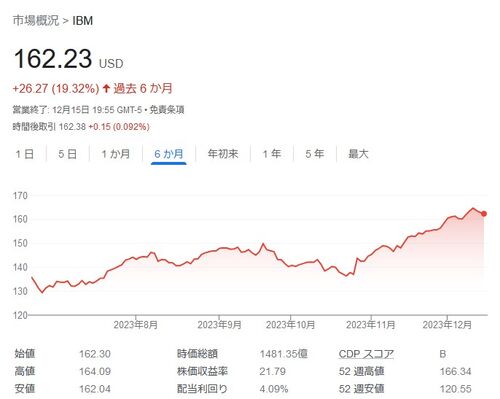The width and height of the screenshot is (500, 399).
Task: Click the 120 y-axis label
Action: tap(20, 315)
